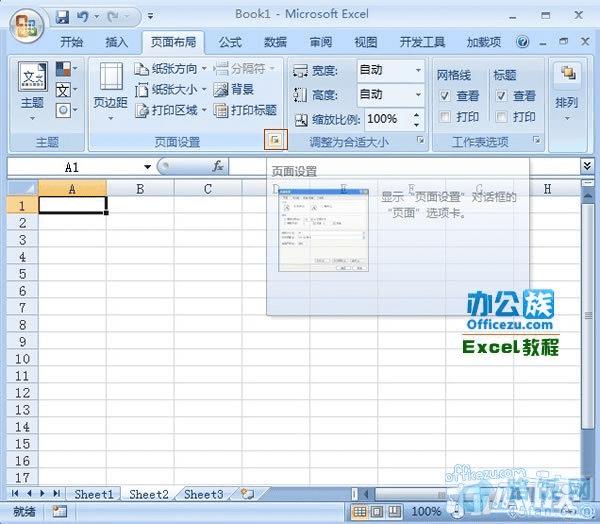600x524 pixels.
Task: Click the Office button logo
Action: (x=26, y=26)
